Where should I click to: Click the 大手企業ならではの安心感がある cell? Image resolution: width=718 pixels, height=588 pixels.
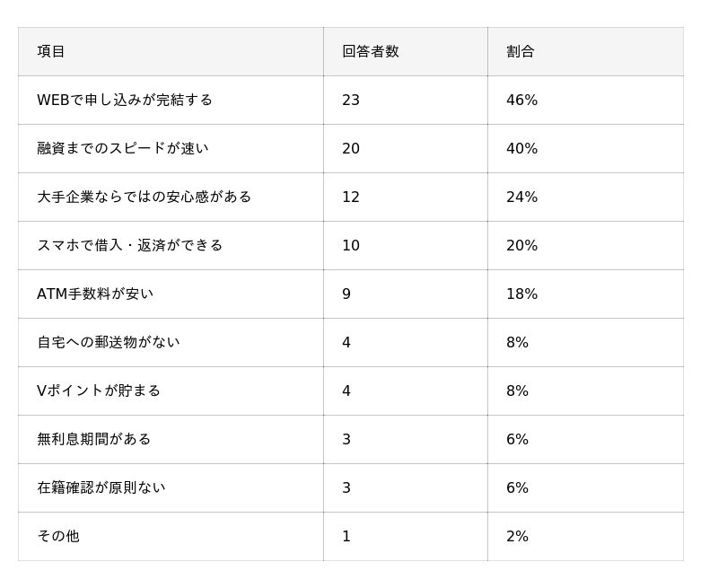click(144, 197)
